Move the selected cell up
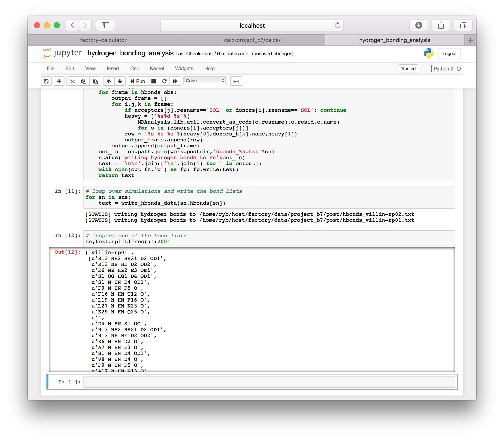Screen dimensions: 504x440 click(x=109, y=81)
